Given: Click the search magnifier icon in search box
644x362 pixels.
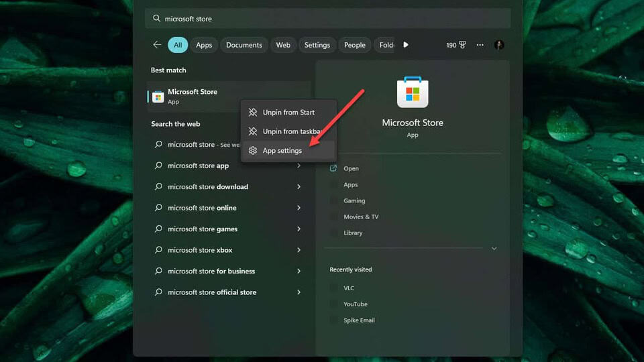Looking at the screenshot, I should (x=156, y=19).
